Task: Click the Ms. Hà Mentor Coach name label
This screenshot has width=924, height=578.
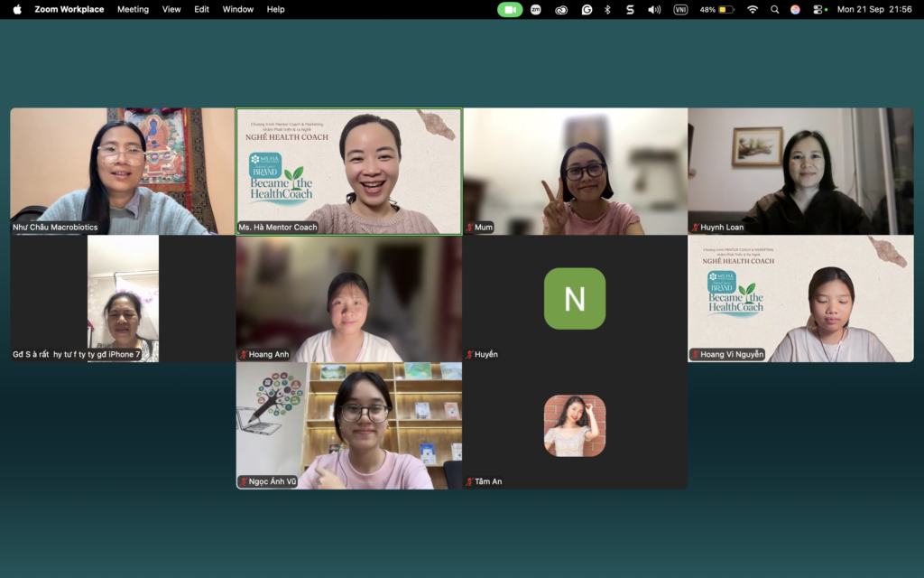Action: [278, 227]
